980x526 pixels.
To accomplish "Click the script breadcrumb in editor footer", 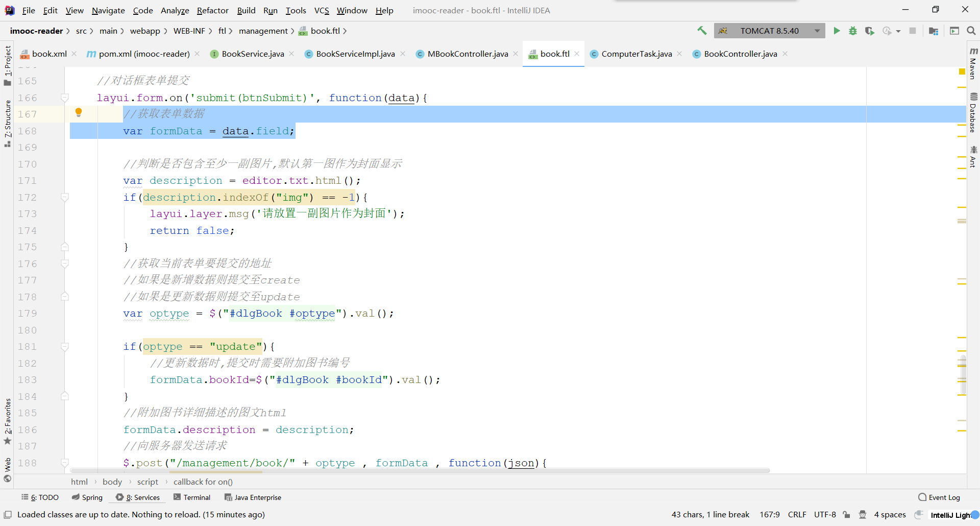I will (148, 482).
